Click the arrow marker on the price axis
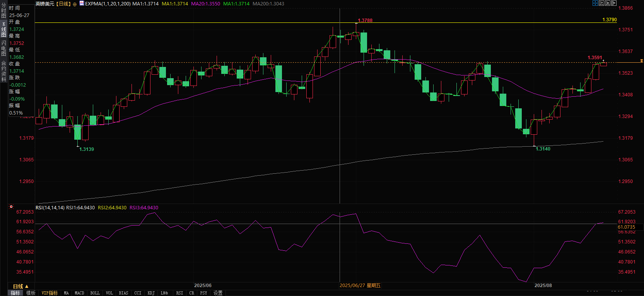 pyautogui.click(x=641, y=61)
